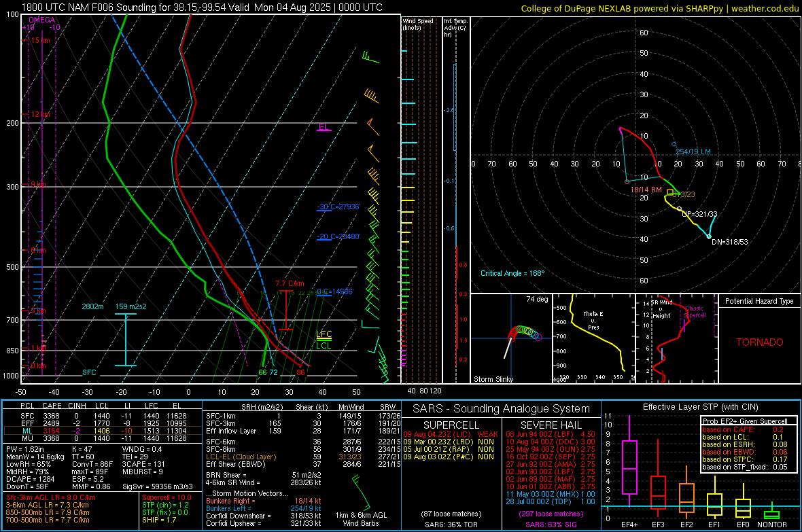The image size is (802, 532).
Task: Click magenta "SARS: 63% SIG" result
Action: (551, 525)
